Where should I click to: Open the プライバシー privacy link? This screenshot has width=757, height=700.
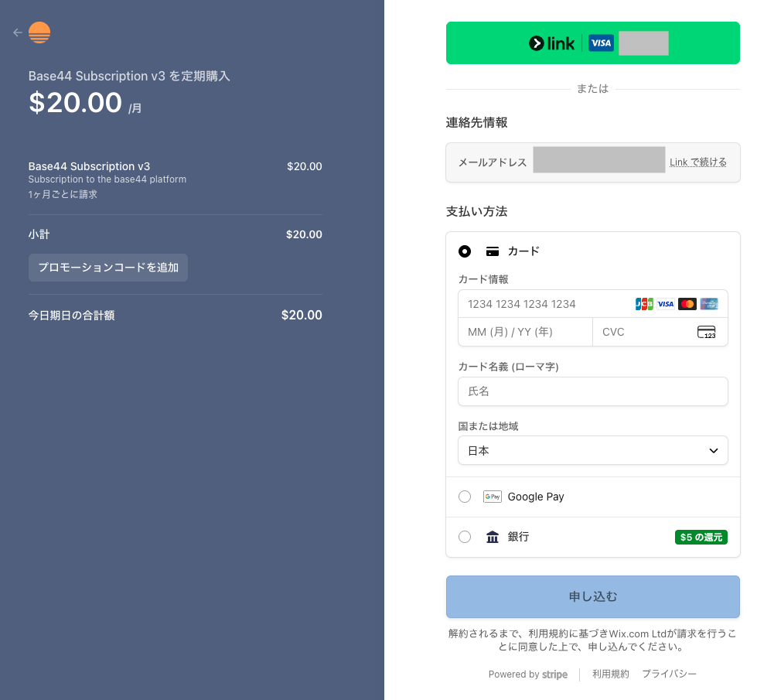[669, 674]
